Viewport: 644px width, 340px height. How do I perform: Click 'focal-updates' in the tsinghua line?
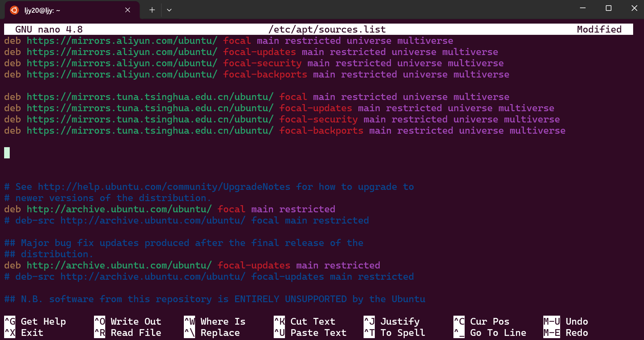[316, 108]
